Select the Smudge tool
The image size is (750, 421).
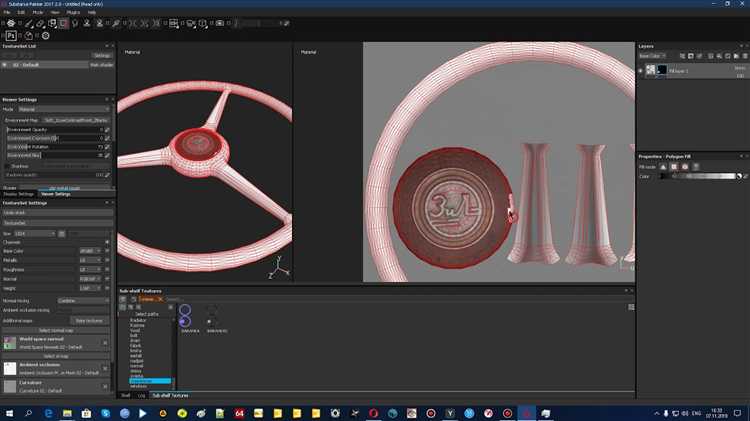pyautogui.click(x=75, y=23)
